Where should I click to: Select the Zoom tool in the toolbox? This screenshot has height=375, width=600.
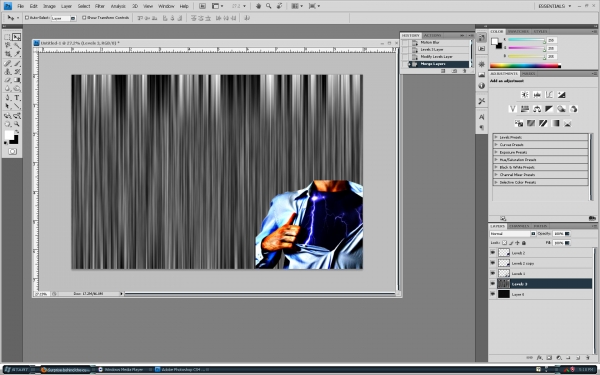point(16,124)
